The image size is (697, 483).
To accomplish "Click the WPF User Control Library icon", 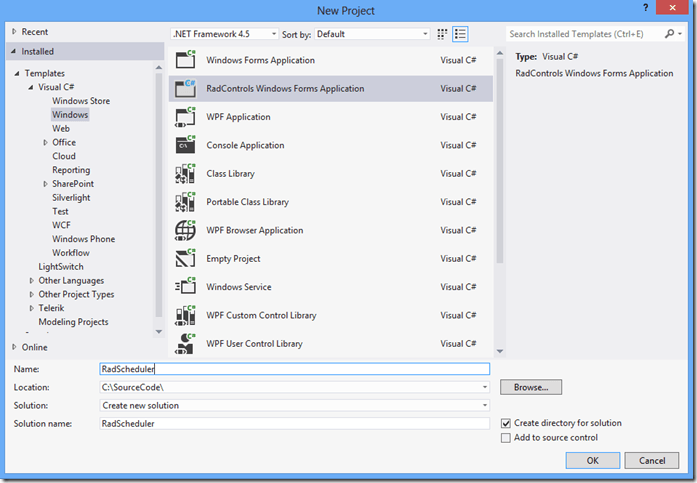I will [x=185, y=343].
